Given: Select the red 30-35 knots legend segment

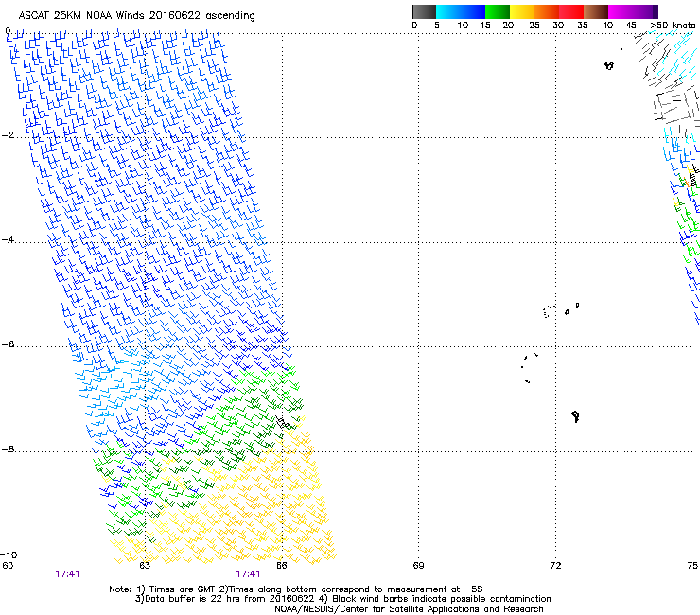Looking at the screenshot, I should (571, 11).
